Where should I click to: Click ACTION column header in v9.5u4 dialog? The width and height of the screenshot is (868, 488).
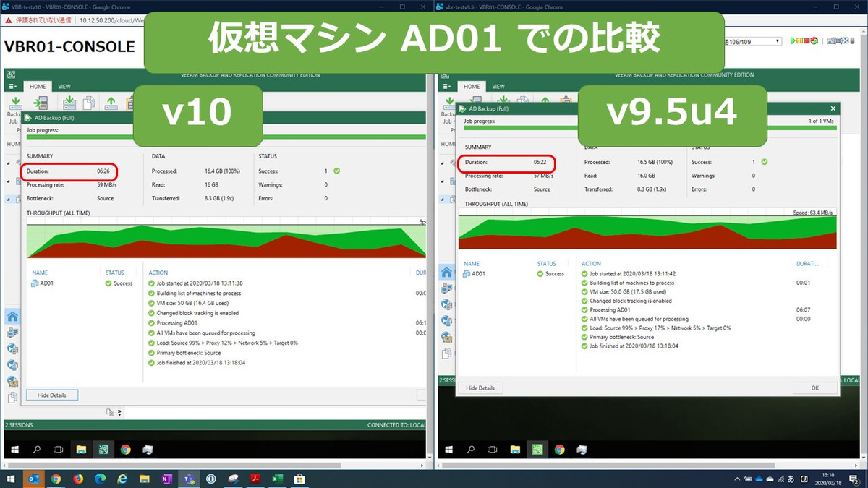591,264
